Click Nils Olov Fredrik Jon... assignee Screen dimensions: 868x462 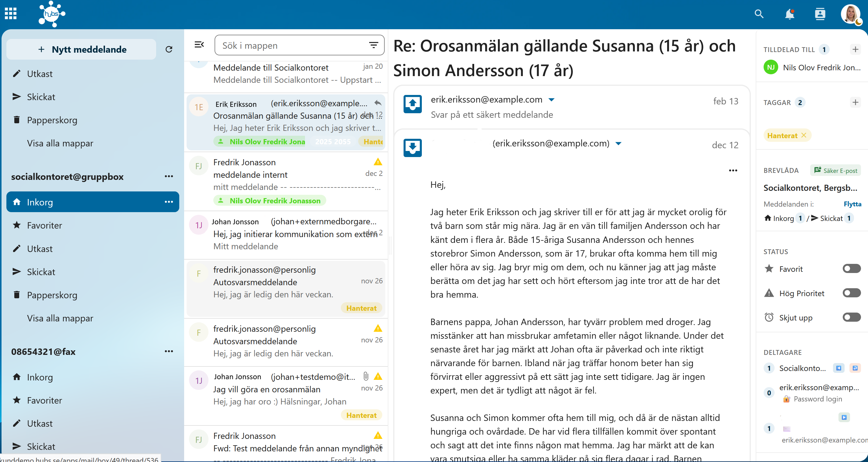pyautogui.click(x=812, y=67)
